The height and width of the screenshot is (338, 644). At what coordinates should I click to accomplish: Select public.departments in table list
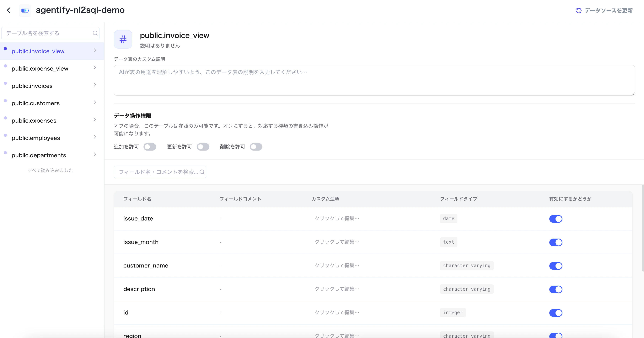click(52, 155)
